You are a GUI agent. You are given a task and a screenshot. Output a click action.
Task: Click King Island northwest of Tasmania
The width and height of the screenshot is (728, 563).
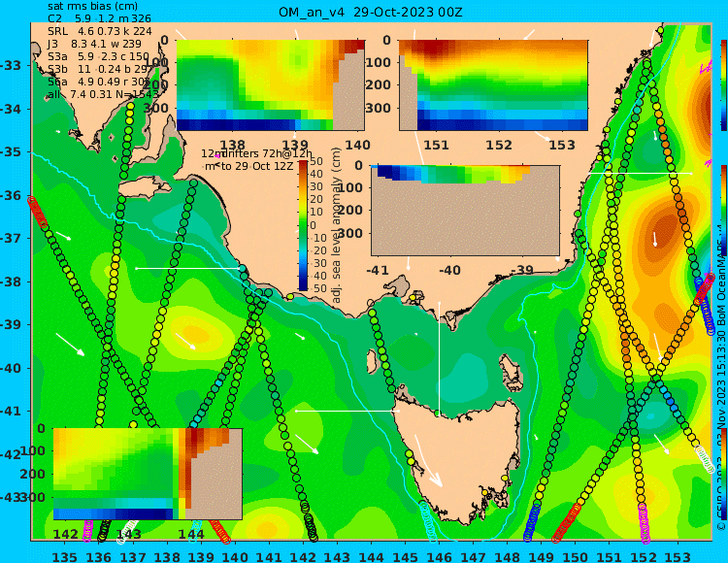372,362
